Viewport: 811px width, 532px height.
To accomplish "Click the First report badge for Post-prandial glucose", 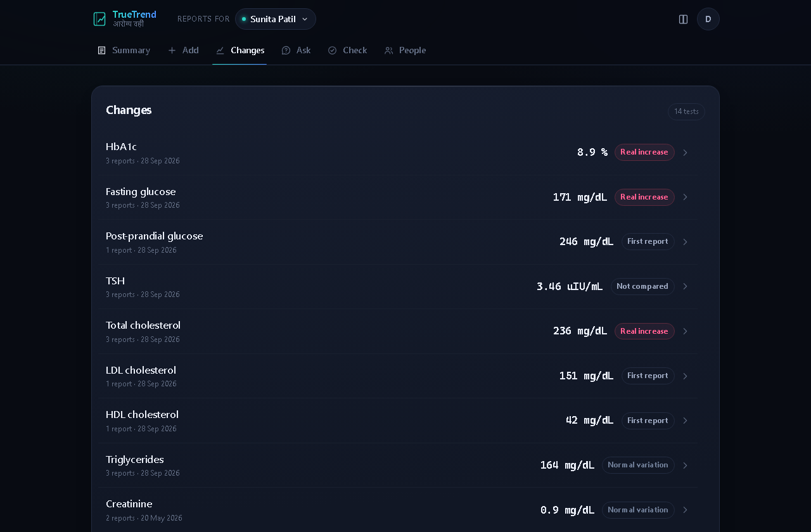I will coord(648,241).
